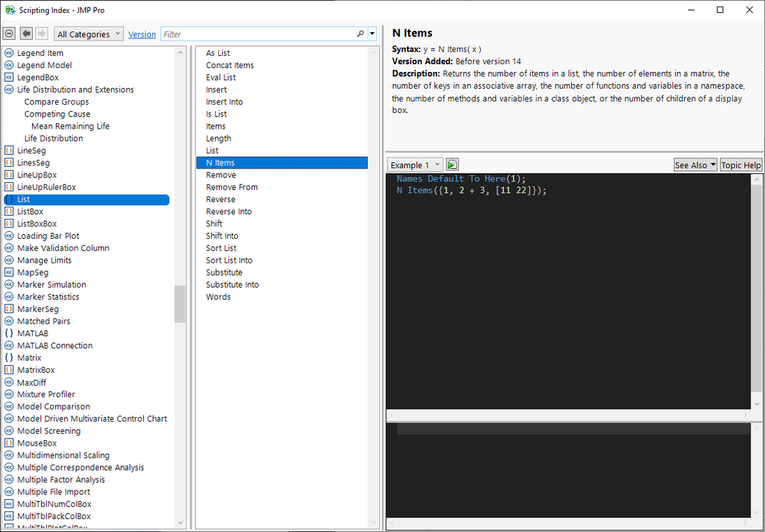The height and width of the screenshot is (532, 765).
Task: Click the LineSeg object icon
Action: 9,151
